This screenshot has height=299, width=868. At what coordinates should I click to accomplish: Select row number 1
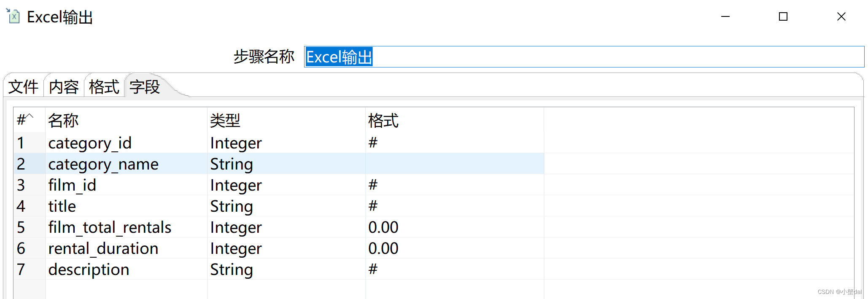tap(30, 143)
